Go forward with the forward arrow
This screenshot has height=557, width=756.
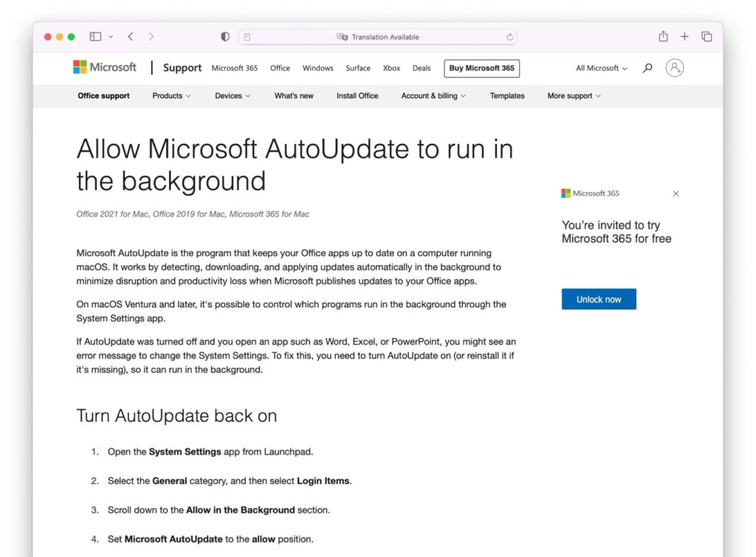[x=151, y=37]
